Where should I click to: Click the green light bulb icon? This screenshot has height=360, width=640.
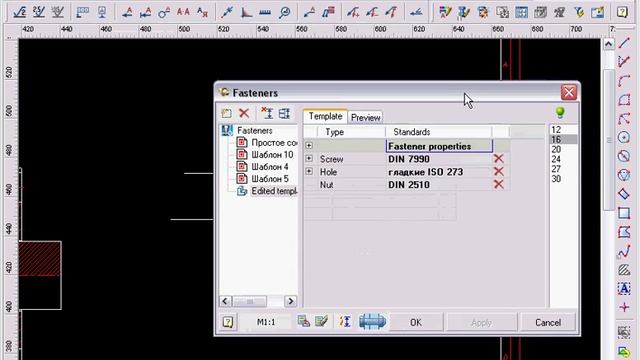560,112
